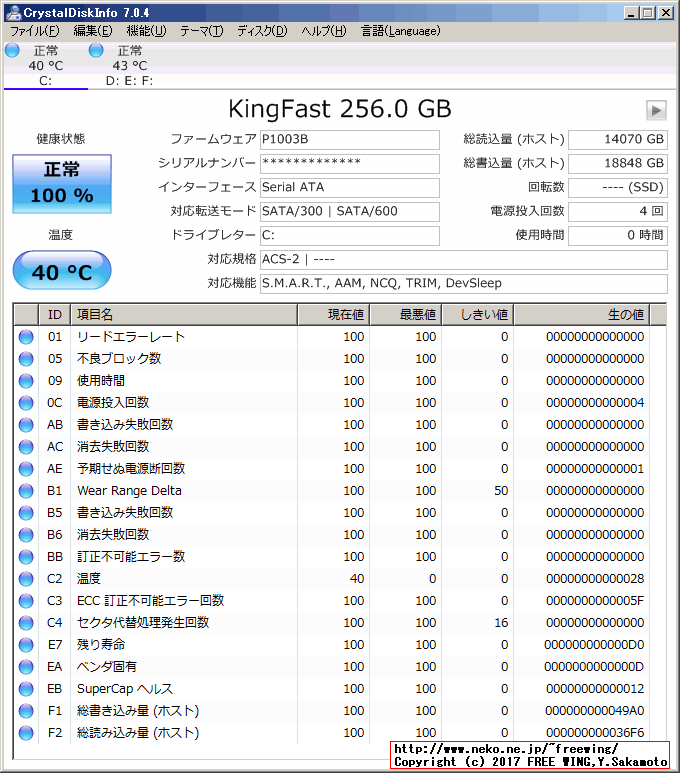The height and width of the screenshot is (773, 680).
Task: Switch to the D: E: F: disk tab
Action: (130, 66)
